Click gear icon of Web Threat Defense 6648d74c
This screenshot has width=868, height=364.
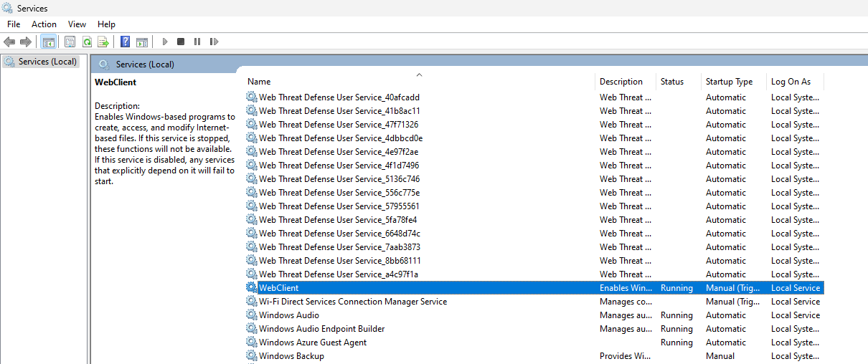point(251,234)
